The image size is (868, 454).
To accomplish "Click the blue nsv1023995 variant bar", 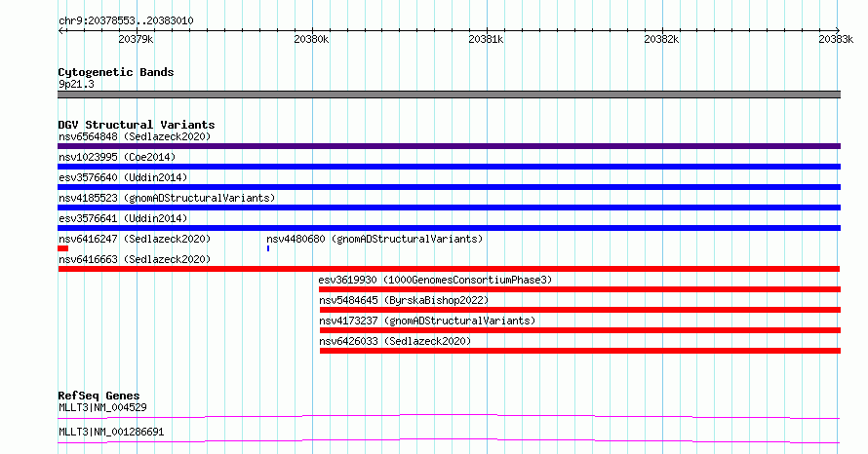I will click(x=449, y=167).
